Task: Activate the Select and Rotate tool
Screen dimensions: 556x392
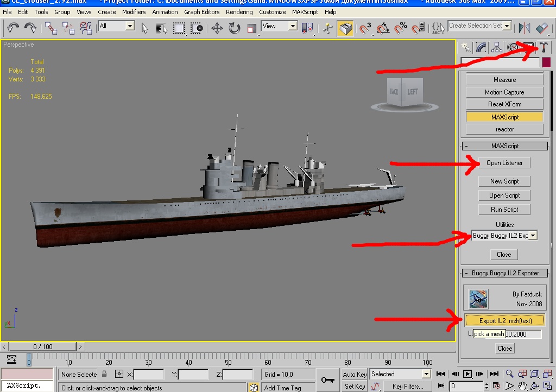Action: pos(235,28)
